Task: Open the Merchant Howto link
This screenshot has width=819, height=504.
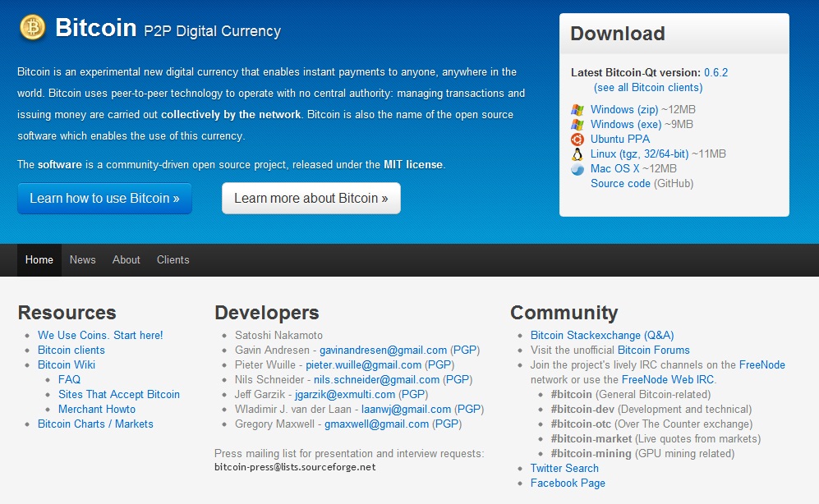Action: click(x=97, y=409)
